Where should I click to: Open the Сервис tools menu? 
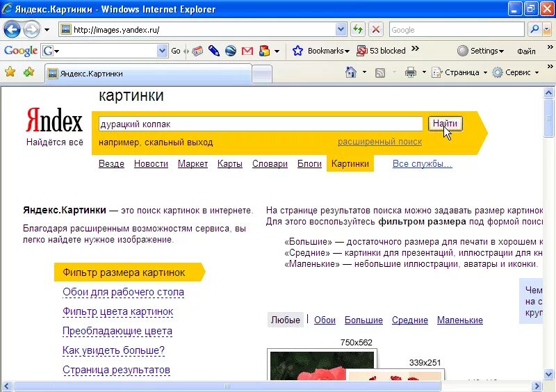516,72
